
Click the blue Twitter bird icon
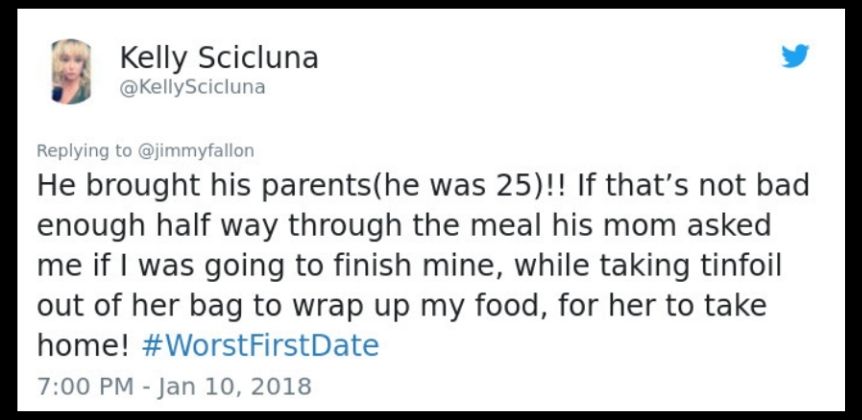click(x=795, y=56)
